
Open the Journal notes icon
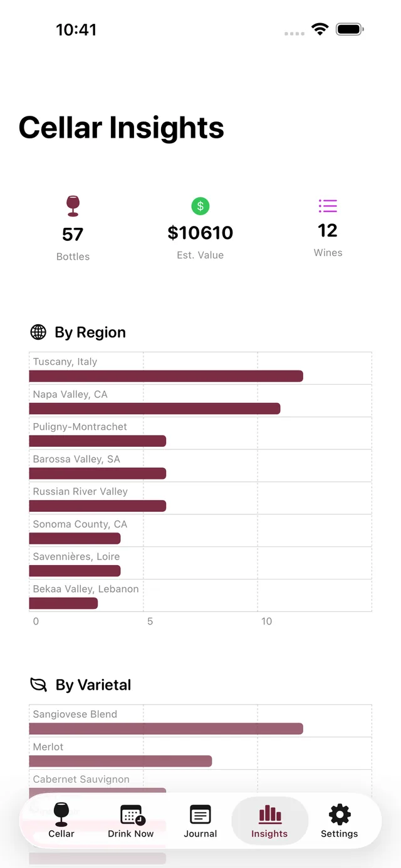(200, 815)
